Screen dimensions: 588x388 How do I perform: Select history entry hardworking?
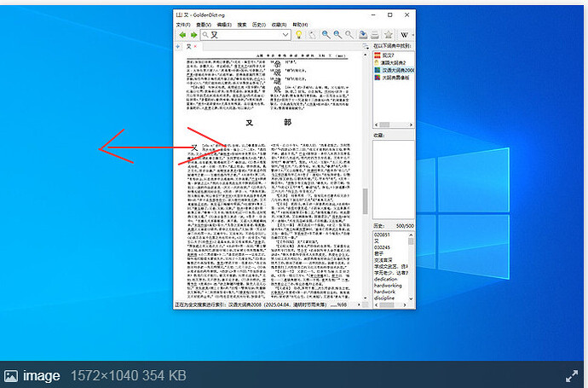click(x=388, y=286)
